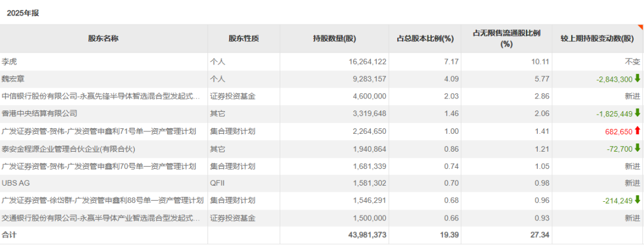
Task: Click 新进 in the UBS AG row
Action: click(x=633, y=183)
